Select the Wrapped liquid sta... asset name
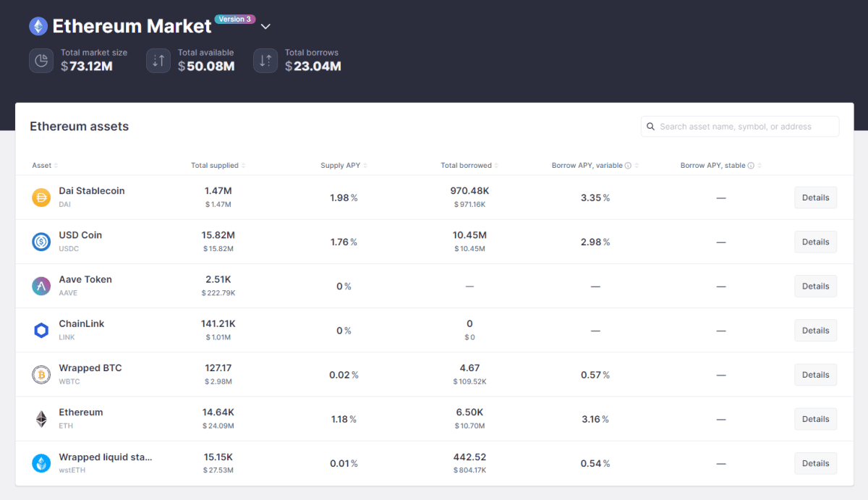Viewport: 868px width, 500px height. point(106,457)
